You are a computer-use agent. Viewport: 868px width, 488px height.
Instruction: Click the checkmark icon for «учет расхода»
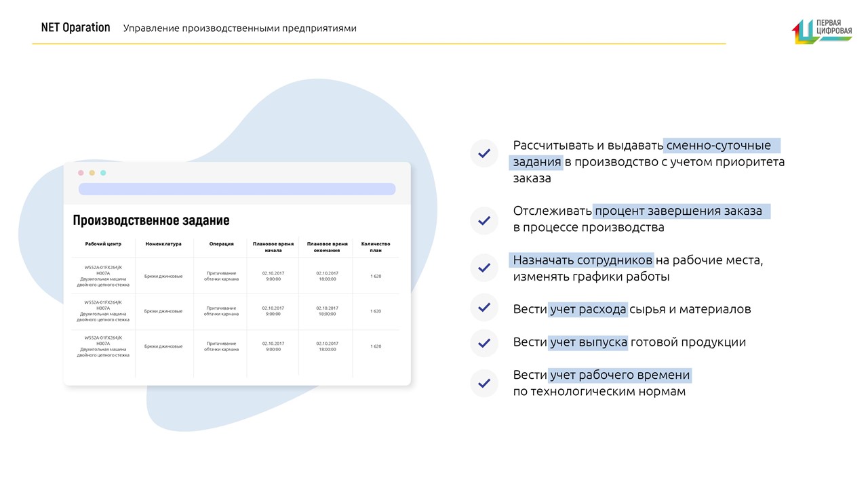pos(484,308)
